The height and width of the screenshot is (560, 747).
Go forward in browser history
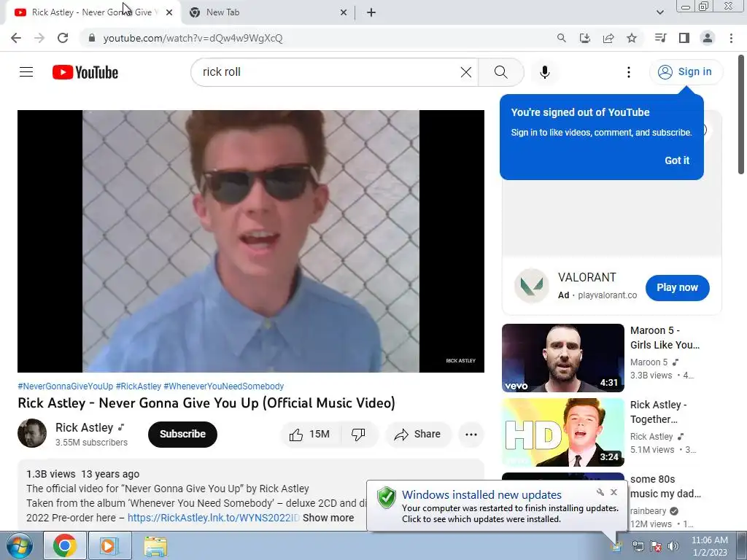tap(39, 38)
